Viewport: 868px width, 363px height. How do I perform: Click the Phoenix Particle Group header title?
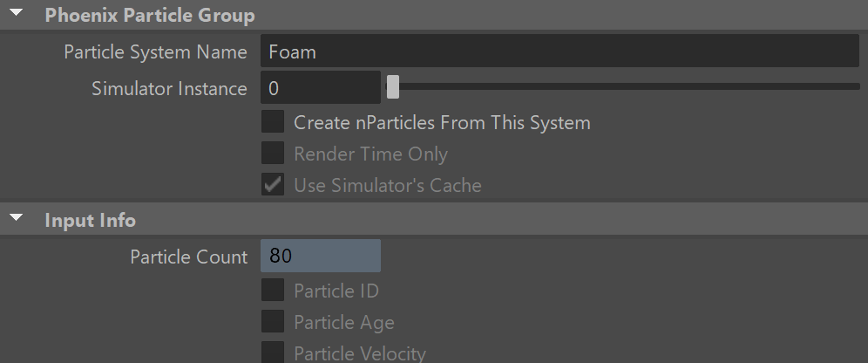[150, 15]
